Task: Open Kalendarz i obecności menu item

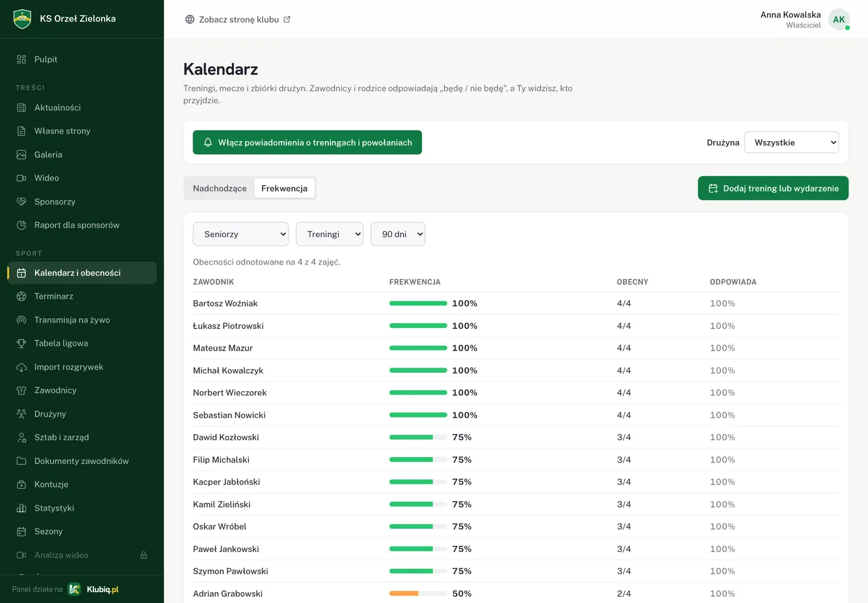Action: [x=82, y=273]
